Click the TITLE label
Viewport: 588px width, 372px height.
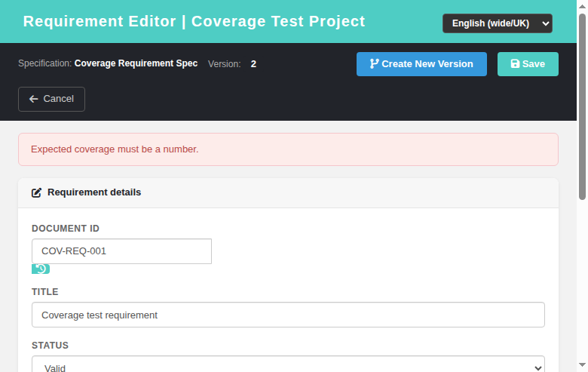tap(45, 292)
